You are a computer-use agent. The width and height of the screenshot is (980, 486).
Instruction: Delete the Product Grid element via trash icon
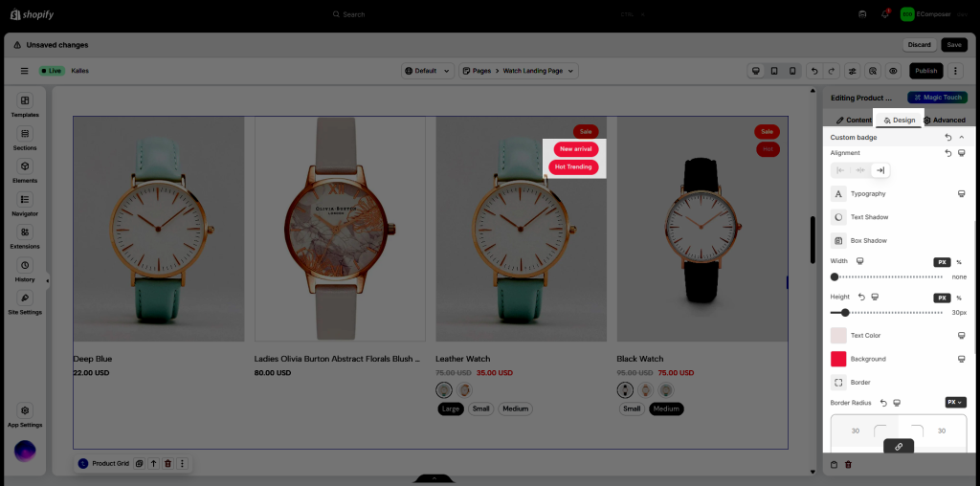coord(167,463)
